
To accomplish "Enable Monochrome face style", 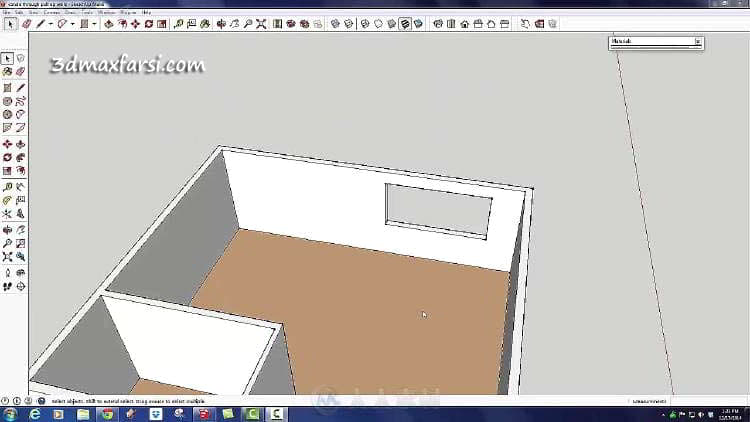I will 418,23.
